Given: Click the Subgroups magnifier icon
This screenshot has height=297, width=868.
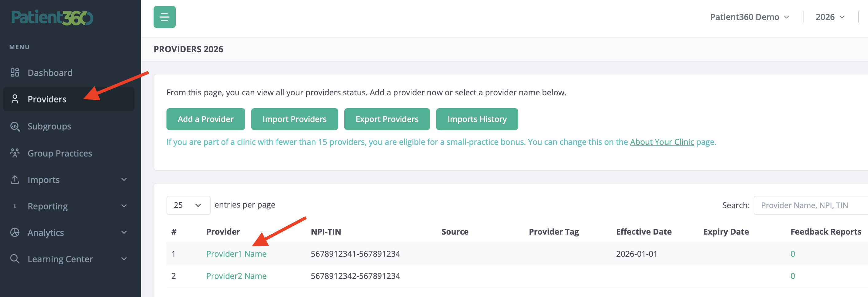Looking at the screenshot, I should (15, 126).
